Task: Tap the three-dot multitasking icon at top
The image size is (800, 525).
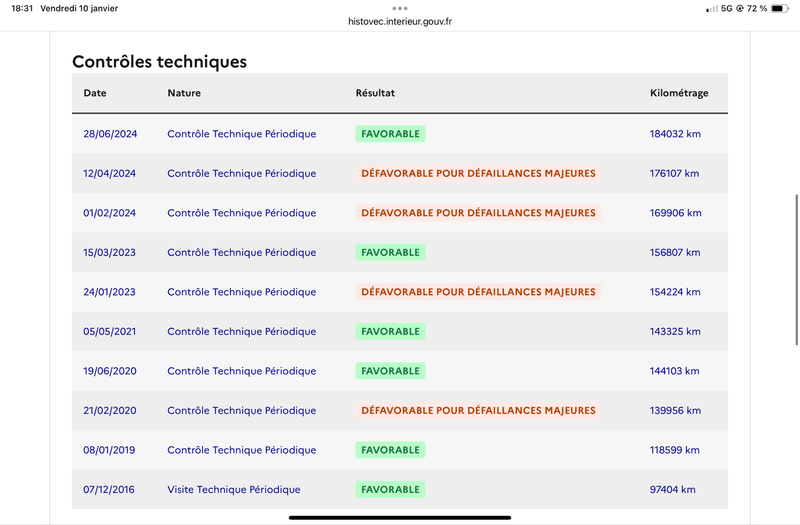Action: coord(400,8)
